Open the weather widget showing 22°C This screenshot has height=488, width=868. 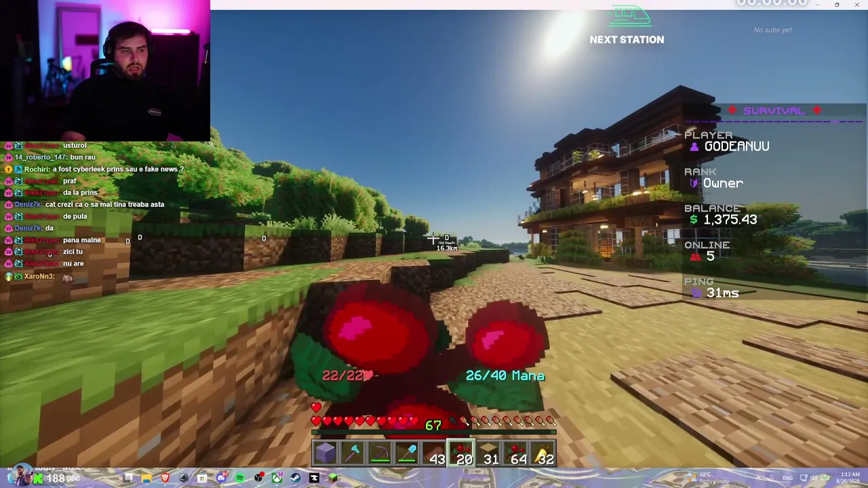(709, 476)
